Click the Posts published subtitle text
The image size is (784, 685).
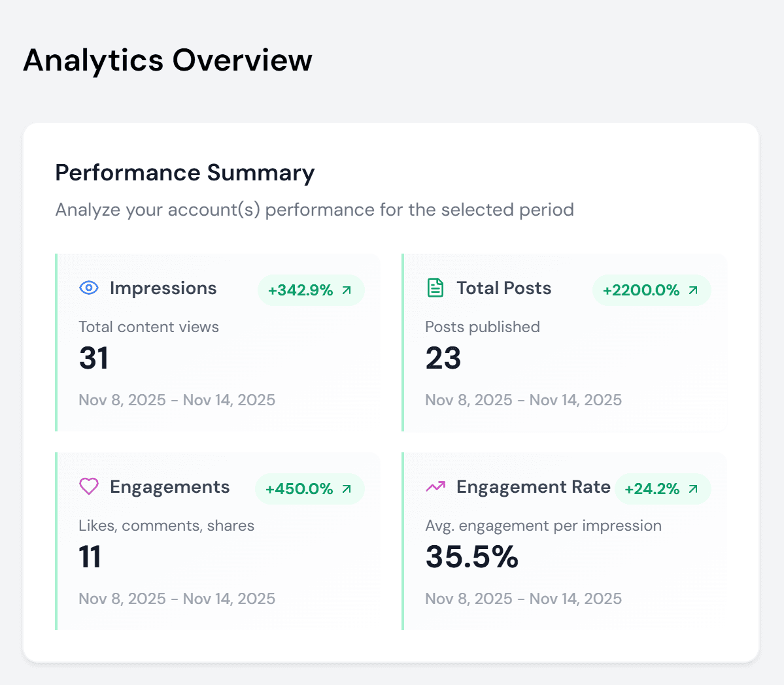[x=483, y=327]
